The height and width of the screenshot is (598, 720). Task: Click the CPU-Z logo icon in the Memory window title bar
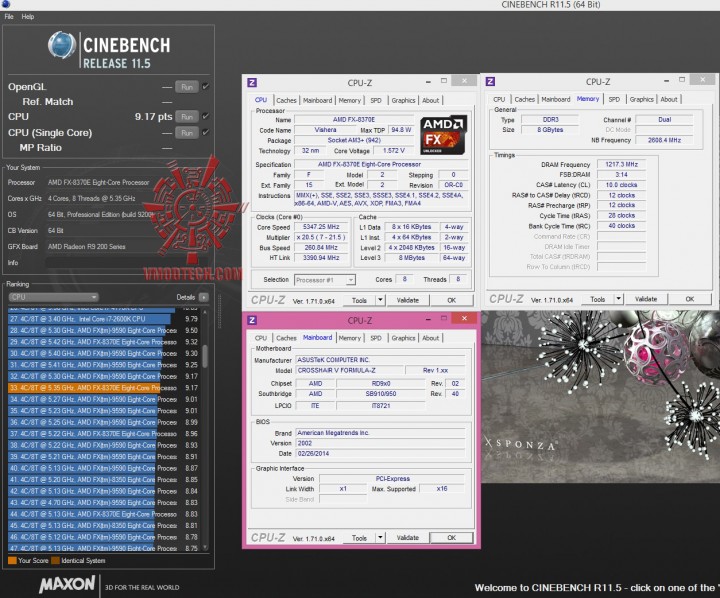click(x=490, y=81)
